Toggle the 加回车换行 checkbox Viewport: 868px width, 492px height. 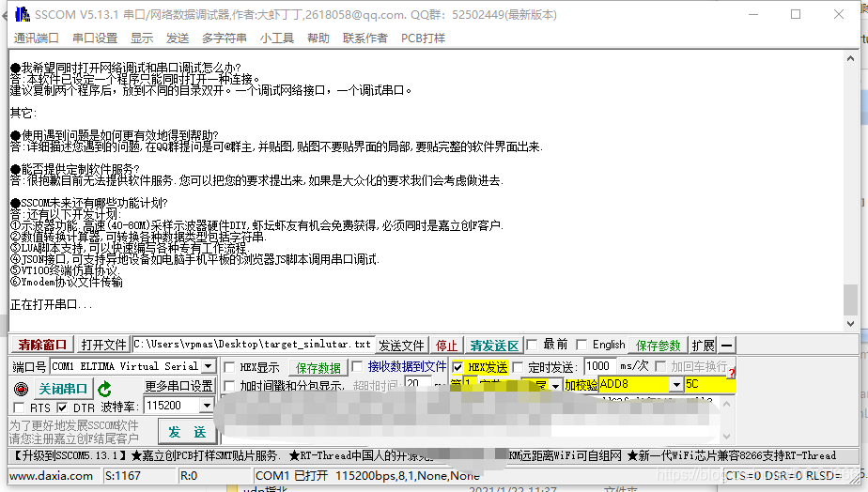659,366
